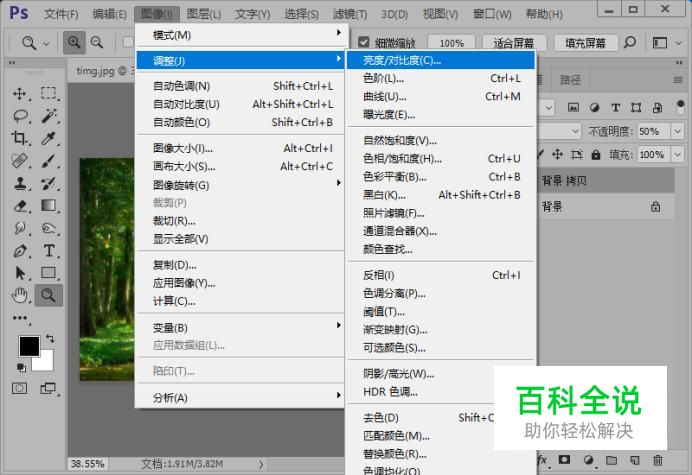Click the Zoom In option icon
Viewport: 692px width, 475px height.
[x=74, y=42]
